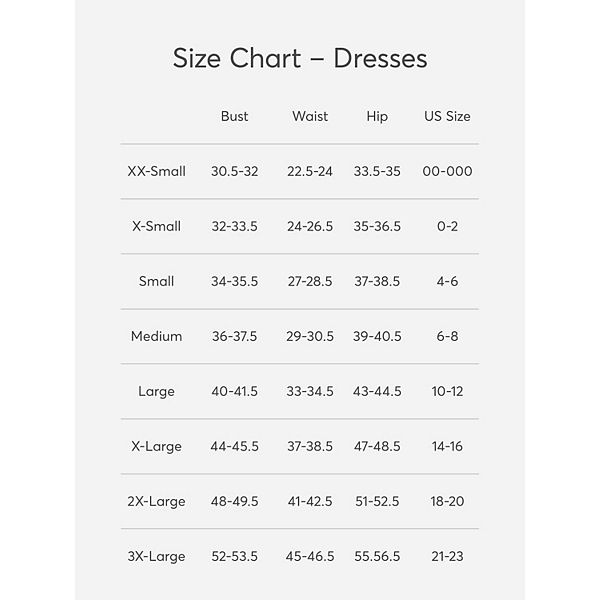Click the Small row US size 4-6
The image size is (600, 600).
click(x=447, y=282)
